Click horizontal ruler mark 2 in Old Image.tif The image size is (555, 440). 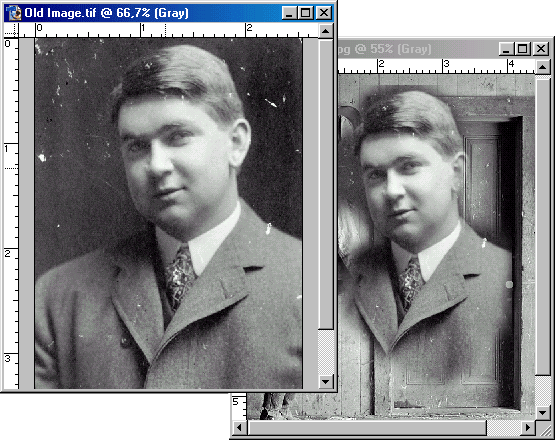[249, 28]
